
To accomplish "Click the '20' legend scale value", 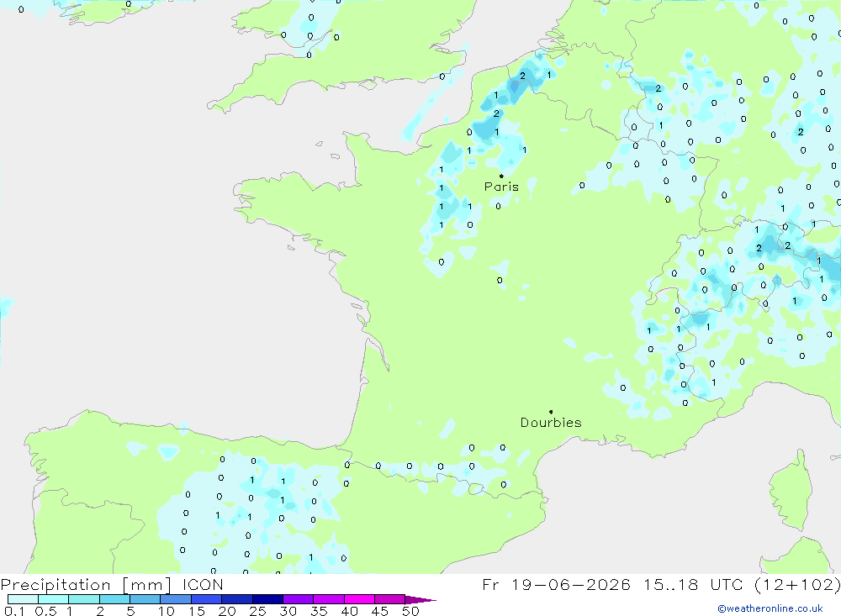I will (x=227, y=611).
